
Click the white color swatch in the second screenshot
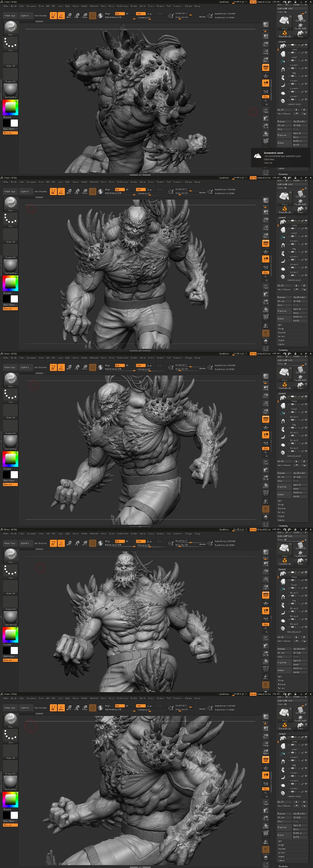coord(14,299)
